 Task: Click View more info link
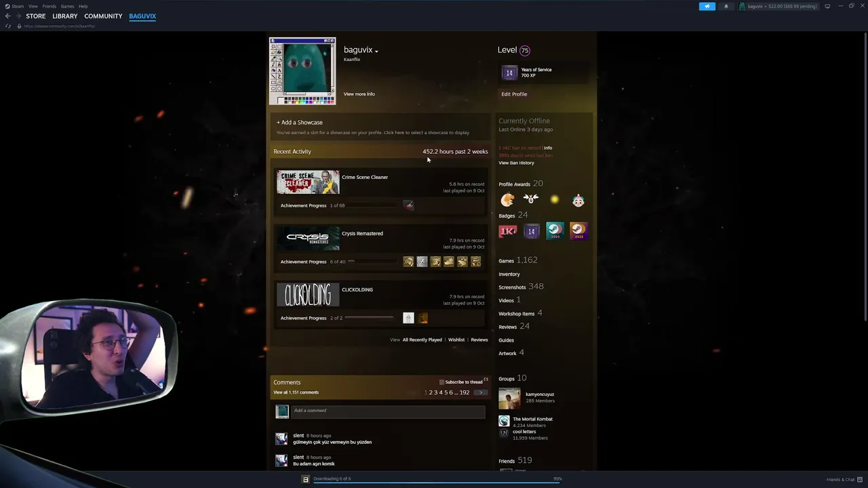click(359, 94)
